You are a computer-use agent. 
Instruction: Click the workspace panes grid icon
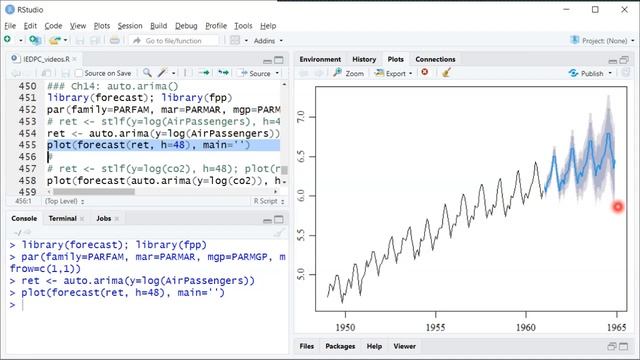click(x=235, y=40)
